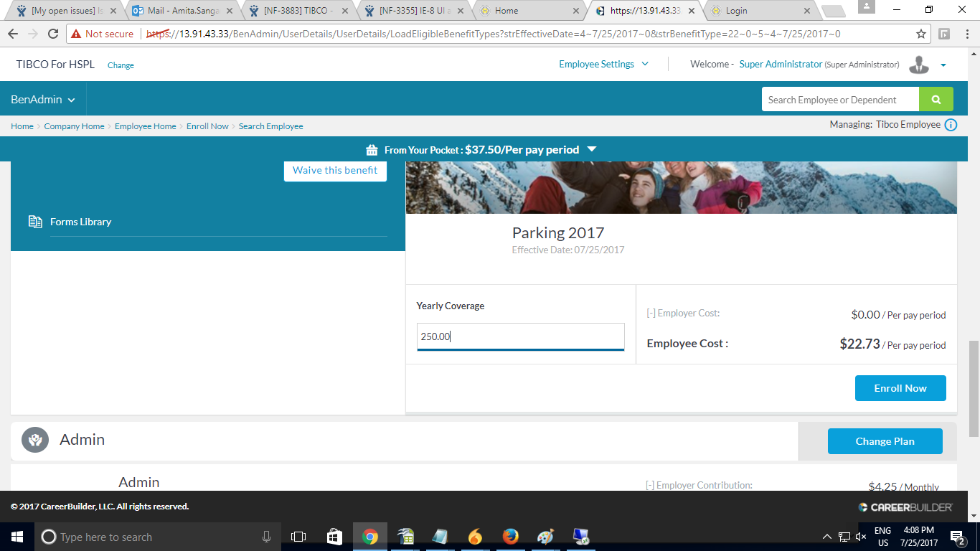Go to the Search Employee breadcrumb
Image resolution: width=980 pixels, height=551 pixels.
270,126
